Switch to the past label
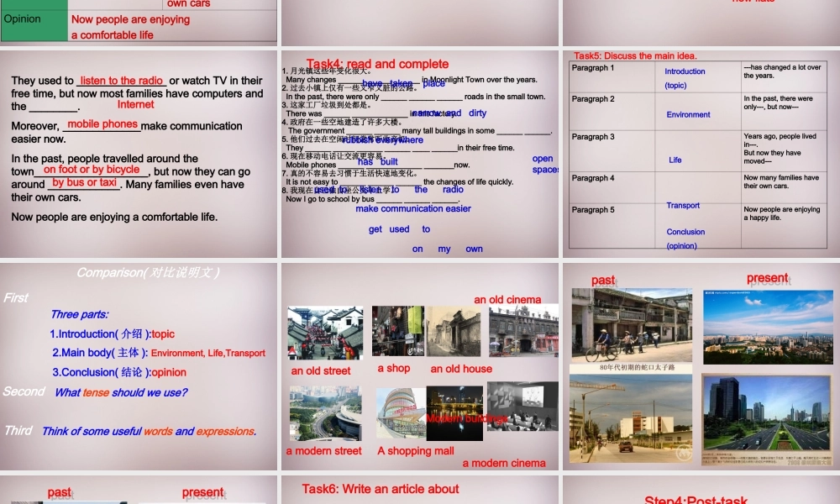The image size is (840, 504). tap(604, 278)
